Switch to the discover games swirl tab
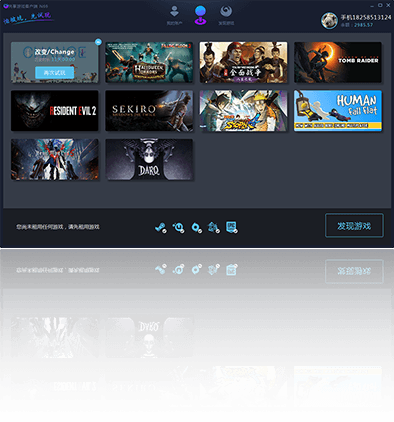394x422 pixels. pyautogui.click(x=226, y=16)
